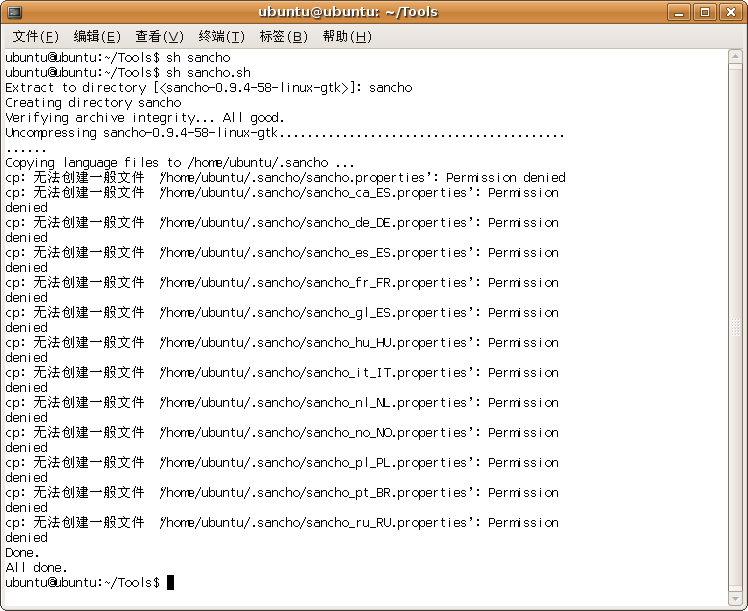Click 'Verifying archive integrity... All good.' line

(145, 118)
